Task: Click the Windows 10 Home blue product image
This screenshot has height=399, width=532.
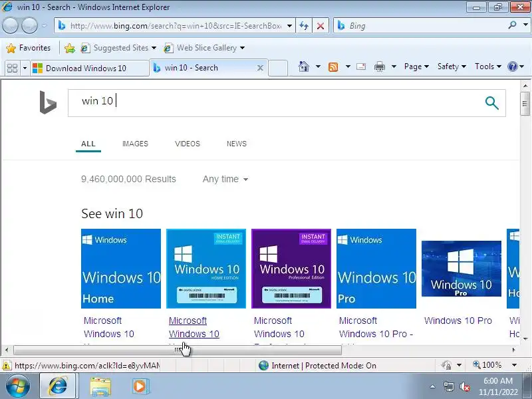Action: [121, 269]
